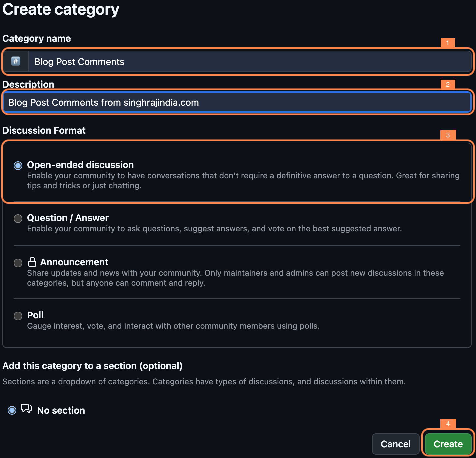Click the "Question / Answer" title text
476x458 pixels.
pyautogui.click(x=68, y=218)
